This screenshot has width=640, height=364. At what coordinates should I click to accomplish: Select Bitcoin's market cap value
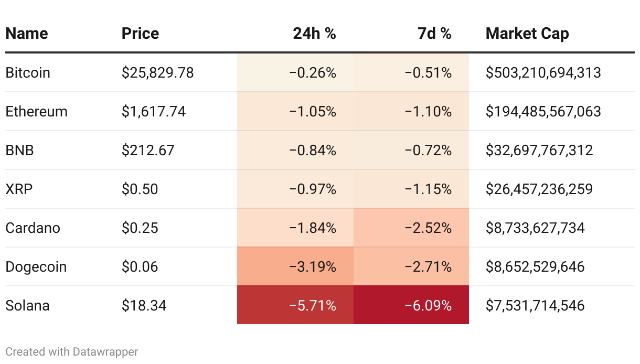tap(543, 72)
